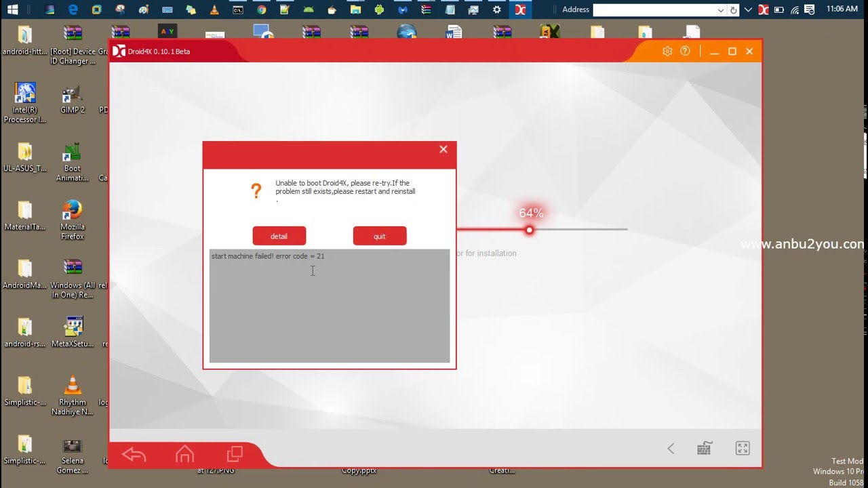
Task: Show hidden system tray icons chevron
Action: [749, 9]
